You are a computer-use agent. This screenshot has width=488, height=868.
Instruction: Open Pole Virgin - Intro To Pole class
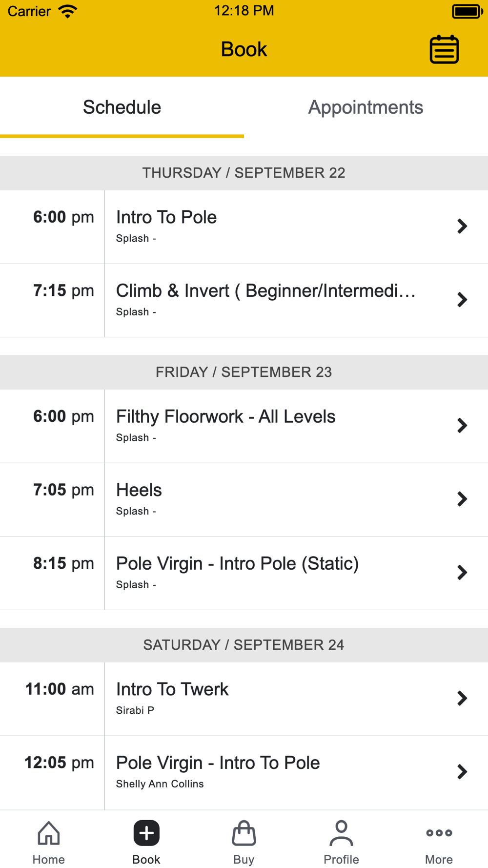244,772
